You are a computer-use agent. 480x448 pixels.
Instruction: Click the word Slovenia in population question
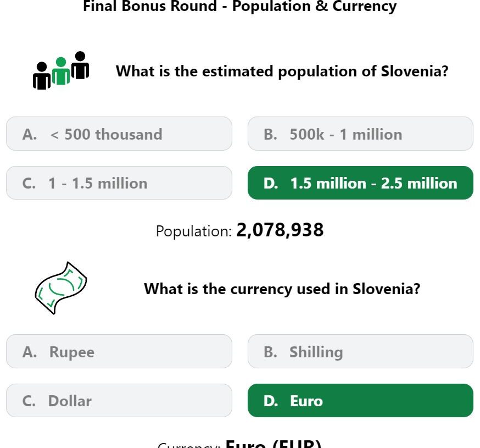(x=415, y=71)
